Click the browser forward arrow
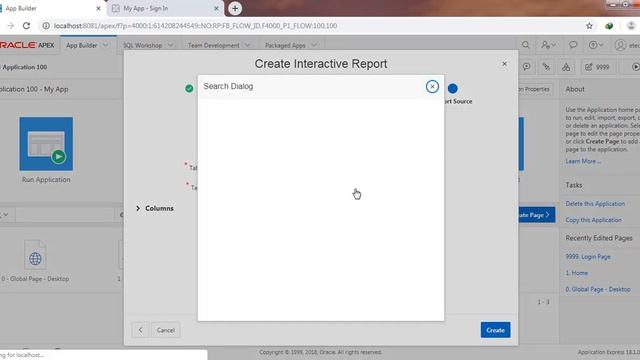 tap(10, 26)
